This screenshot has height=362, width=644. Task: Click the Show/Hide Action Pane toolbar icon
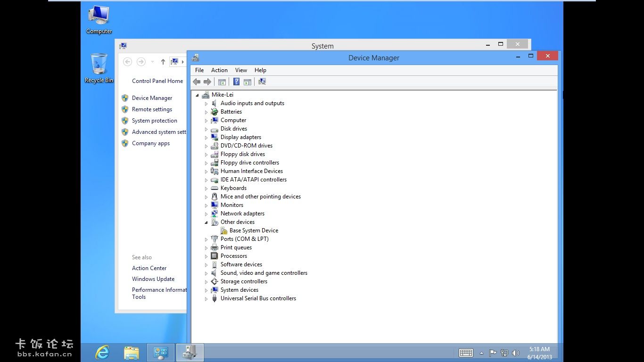pyautogui.click(x=248, y=82)
